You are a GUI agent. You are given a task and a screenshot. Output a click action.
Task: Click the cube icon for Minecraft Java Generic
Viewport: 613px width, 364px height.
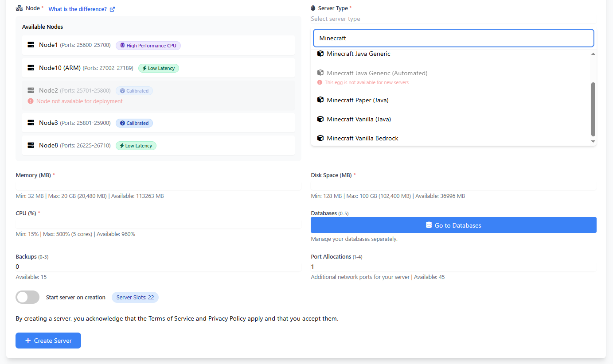click(320, 54)
